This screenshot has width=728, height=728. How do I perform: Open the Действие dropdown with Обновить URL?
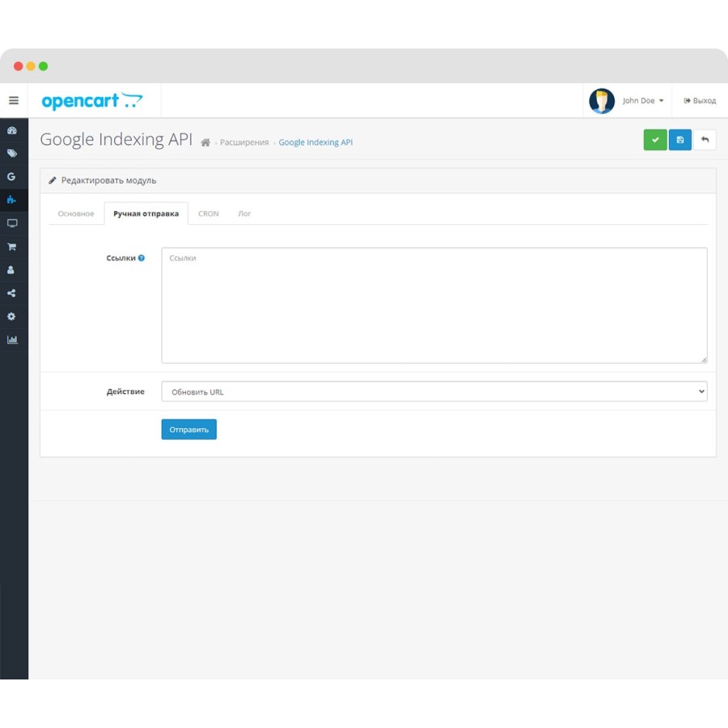434,392
